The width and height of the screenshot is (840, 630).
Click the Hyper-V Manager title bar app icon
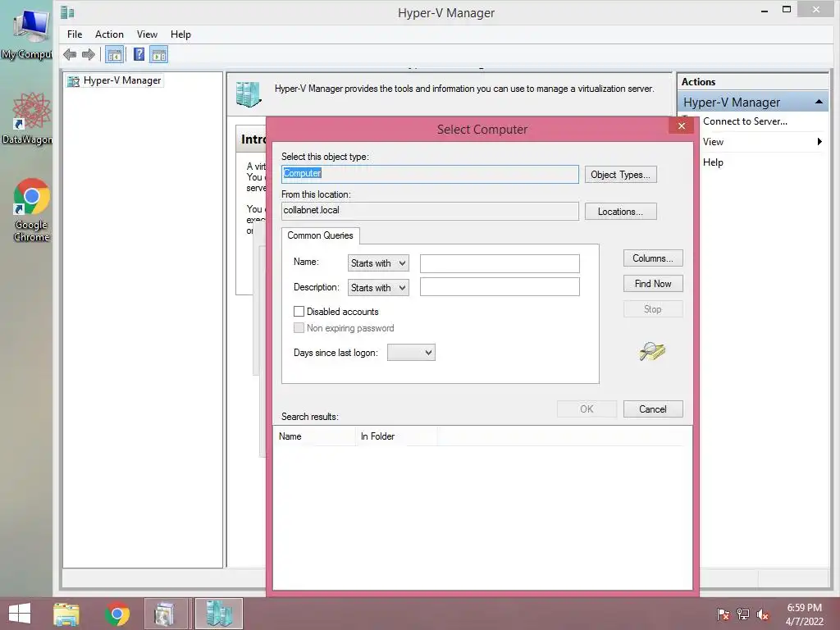[x=67, y=11]
